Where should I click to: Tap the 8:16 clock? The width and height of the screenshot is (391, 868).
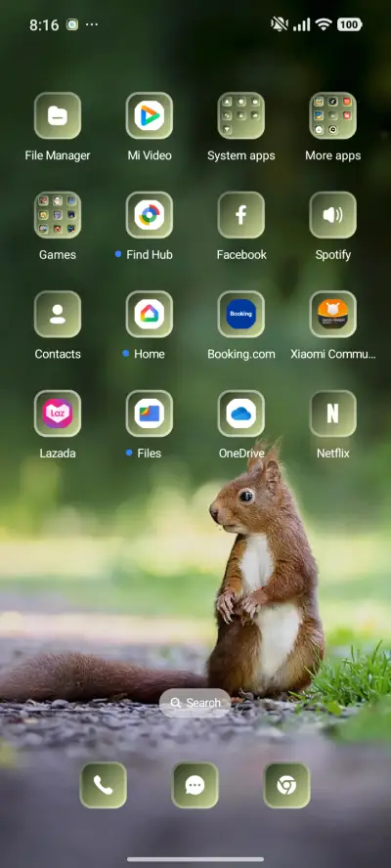pos(44,24)
